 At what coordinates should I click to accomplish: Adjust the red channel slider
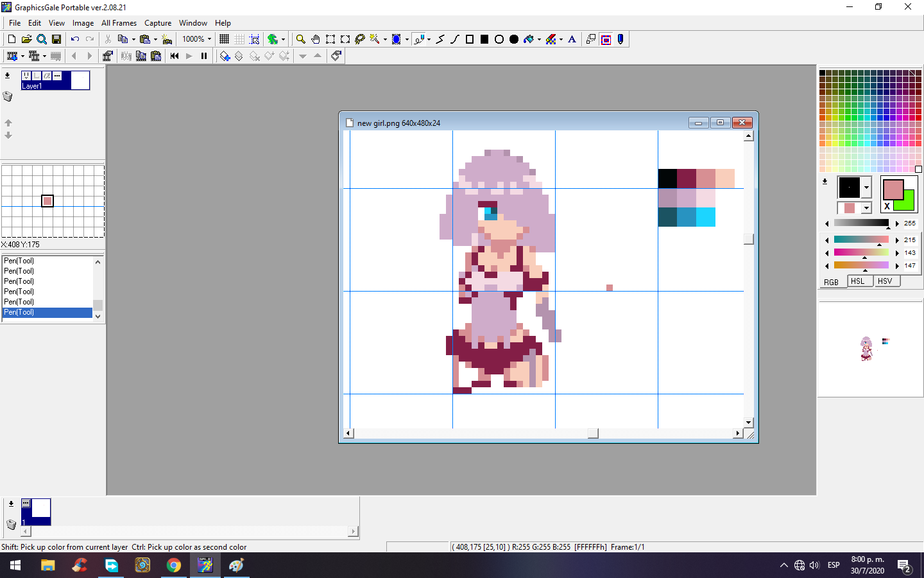click(861, 240)
